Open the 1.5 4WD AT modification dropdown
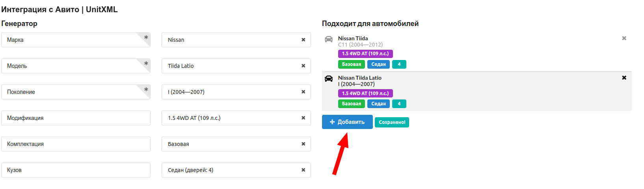 (x=236, y=118)
